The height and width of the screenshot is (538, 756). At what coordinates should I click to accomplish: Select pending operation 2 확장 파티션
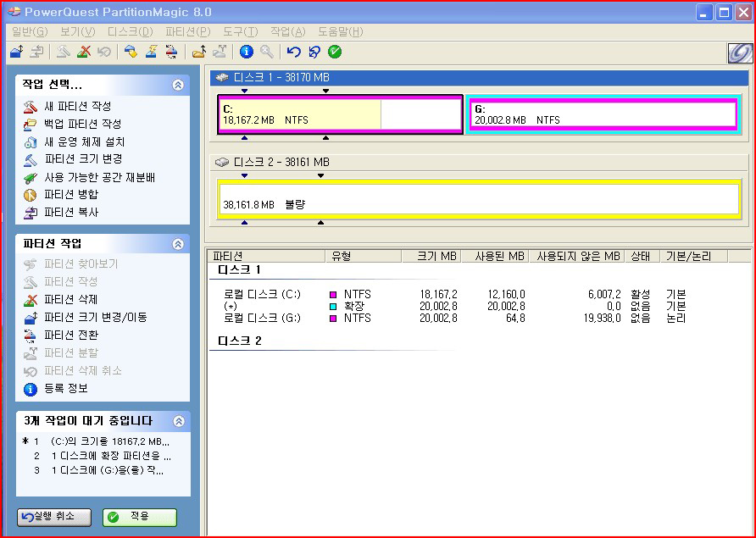click(103, 456)
